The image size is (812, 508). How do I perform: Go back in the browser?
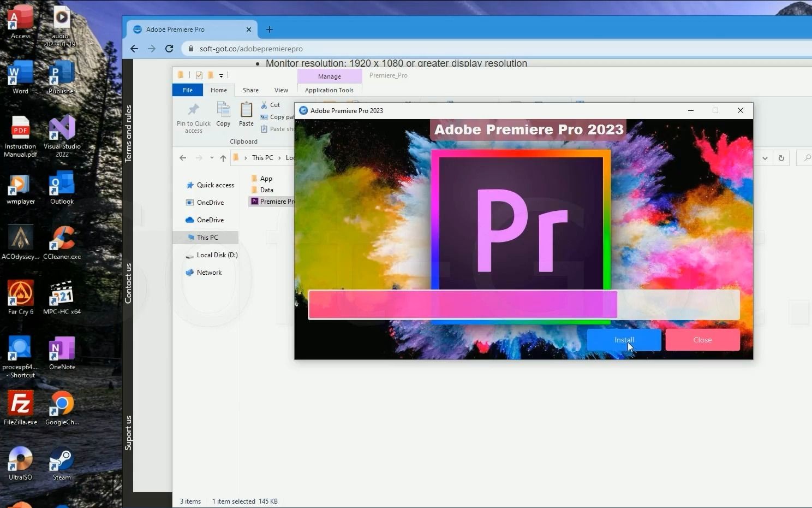[x=134, y=49]
